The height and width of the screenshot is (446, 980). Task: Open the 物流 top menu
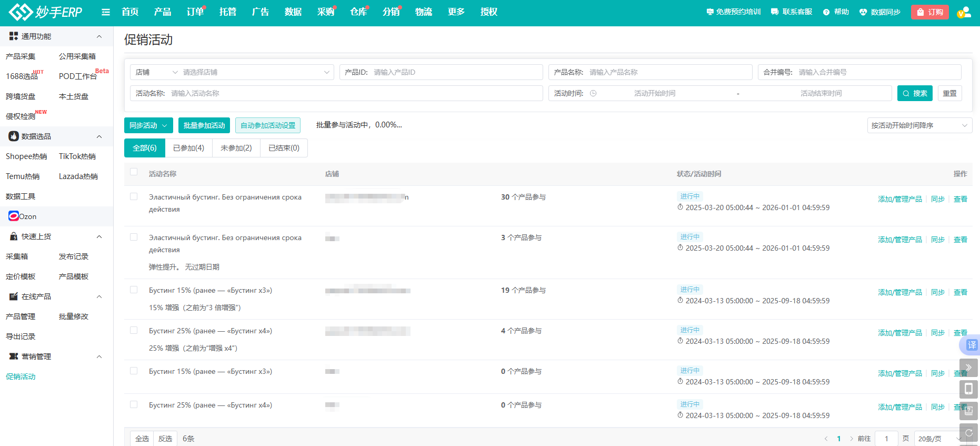click(423, 12)
